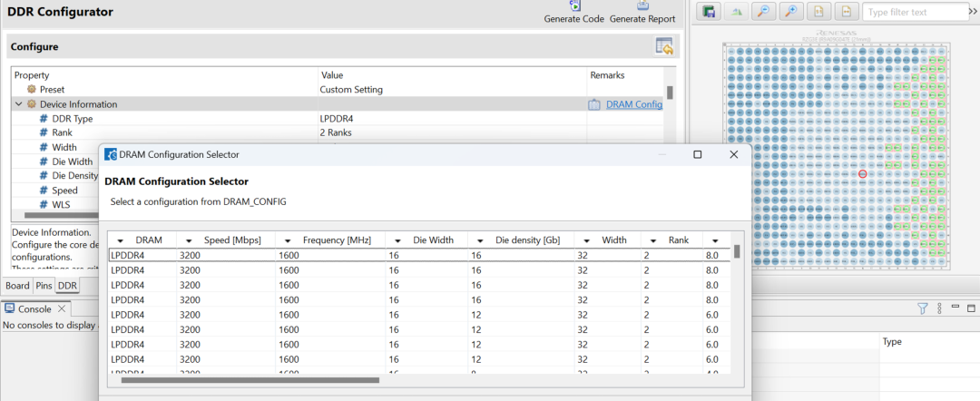
Task: Click the 'Custom Setting' preset value
Action: coord(351,89)
